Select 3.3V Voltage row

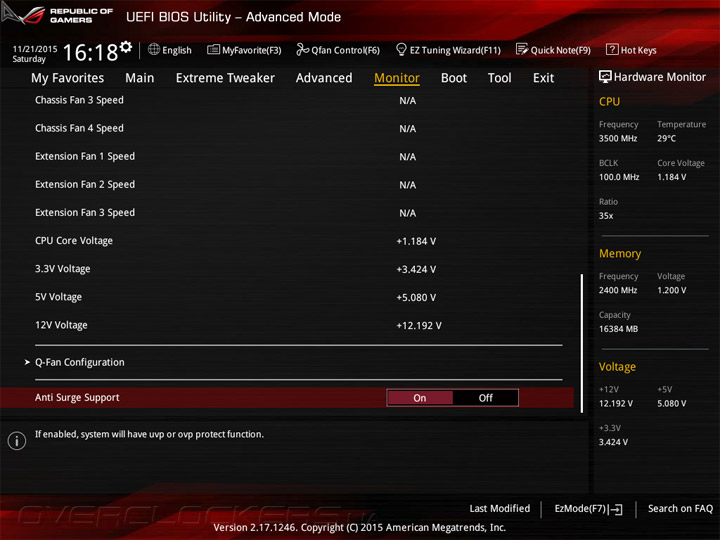click(x=287, y=269)
